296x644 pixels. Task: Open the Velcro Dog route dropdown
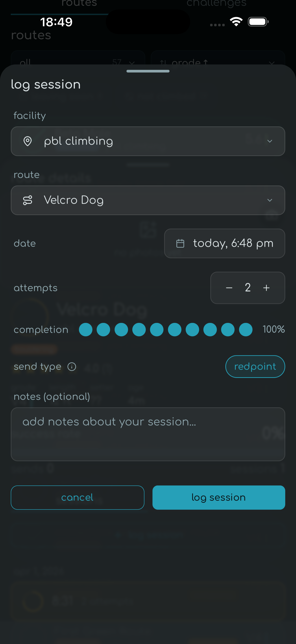coord(148,200)
